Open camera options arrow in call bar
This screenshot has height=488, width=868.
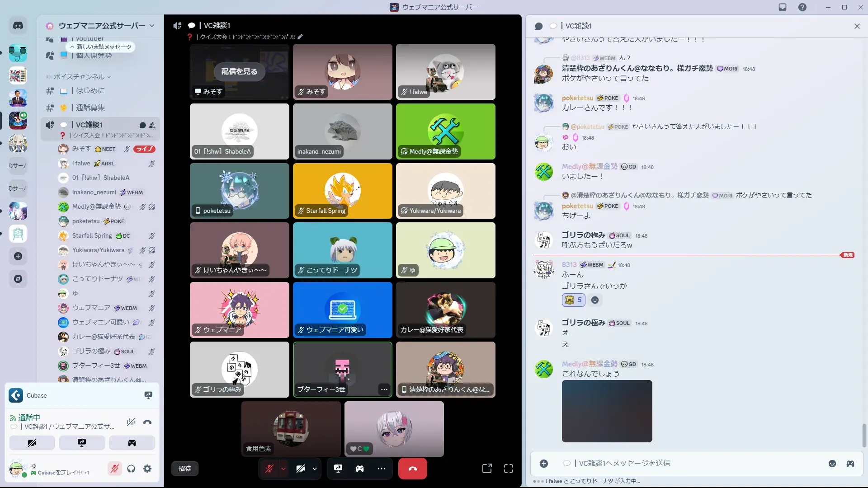coord(315,469)
